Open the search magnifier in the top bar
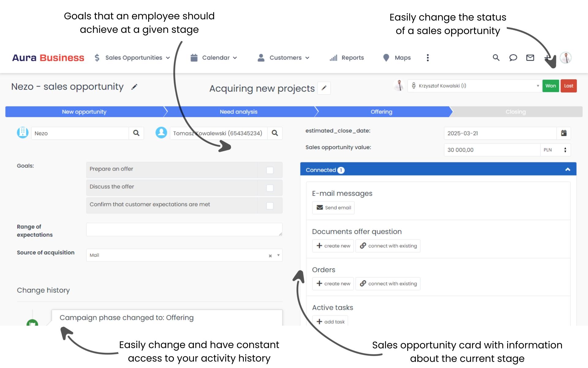This screenshot has height=368, width=588. (x=496, y=58)
